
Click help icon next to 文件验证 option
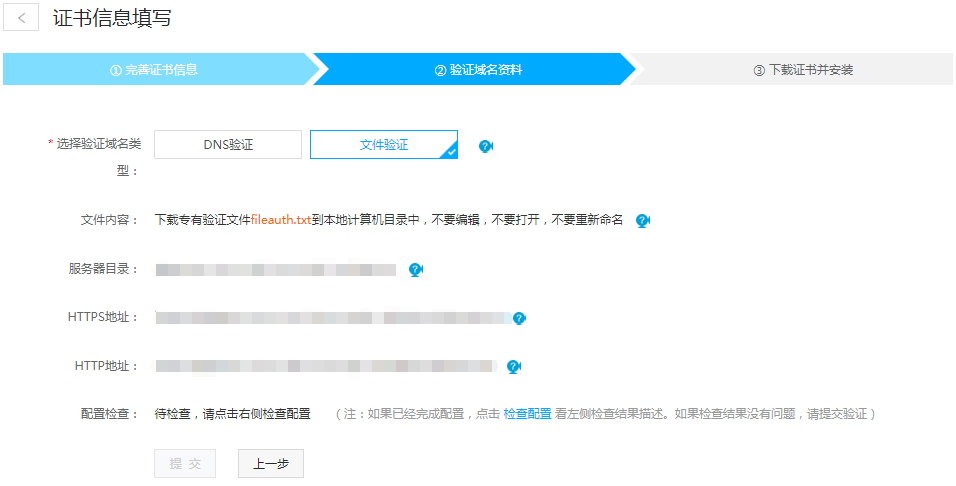tap(486, 146)
